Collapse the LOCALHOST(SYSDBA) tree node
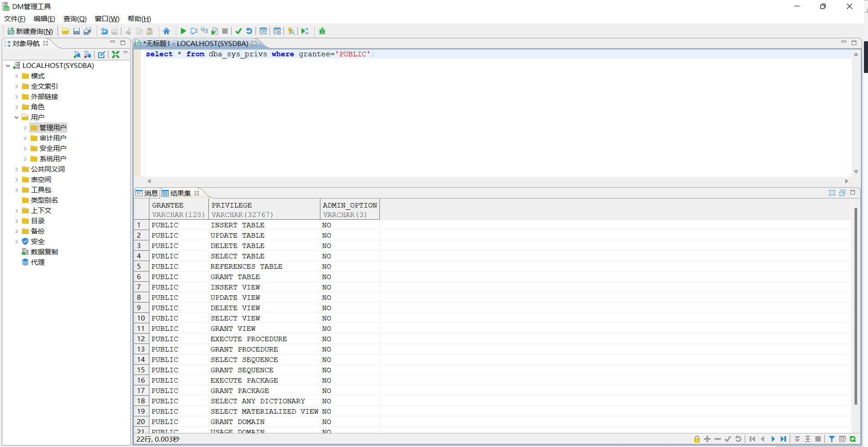Viewport: 868px width, 447px height. 8,66
